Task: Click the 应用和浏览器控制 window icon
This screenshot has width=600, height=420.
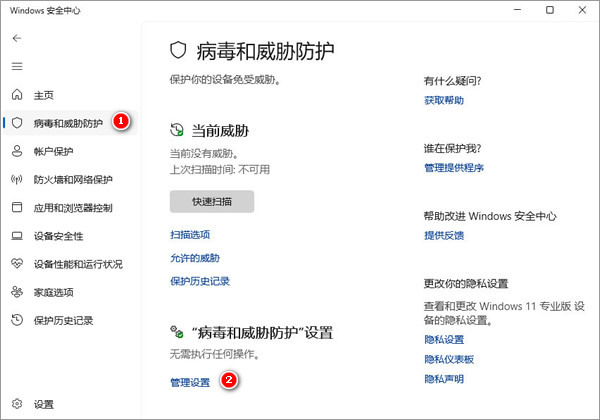Action: (16, 208)
